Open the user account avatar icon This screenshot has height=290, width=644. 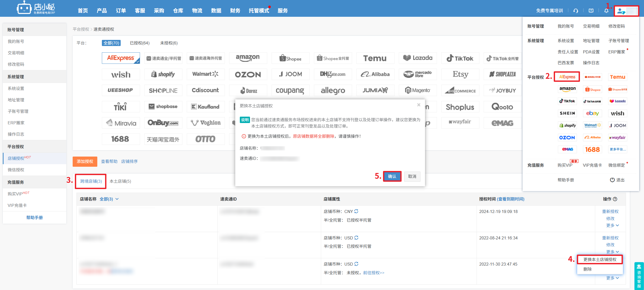tap(621, 11)
